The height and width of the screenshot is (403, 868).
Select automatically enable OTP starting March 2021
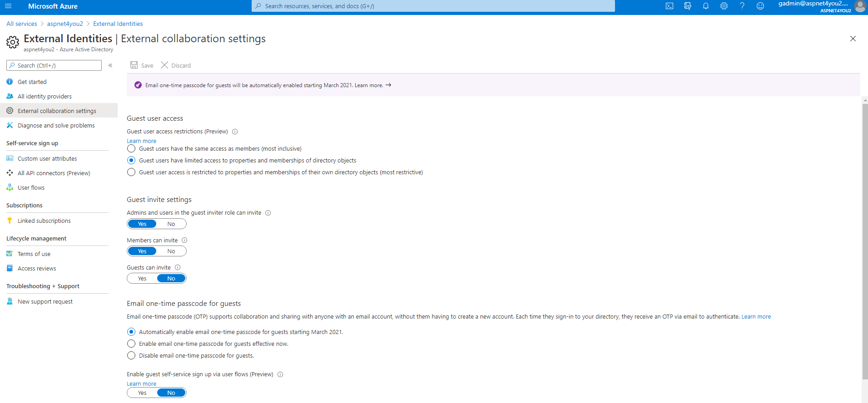tap(131, 332)
